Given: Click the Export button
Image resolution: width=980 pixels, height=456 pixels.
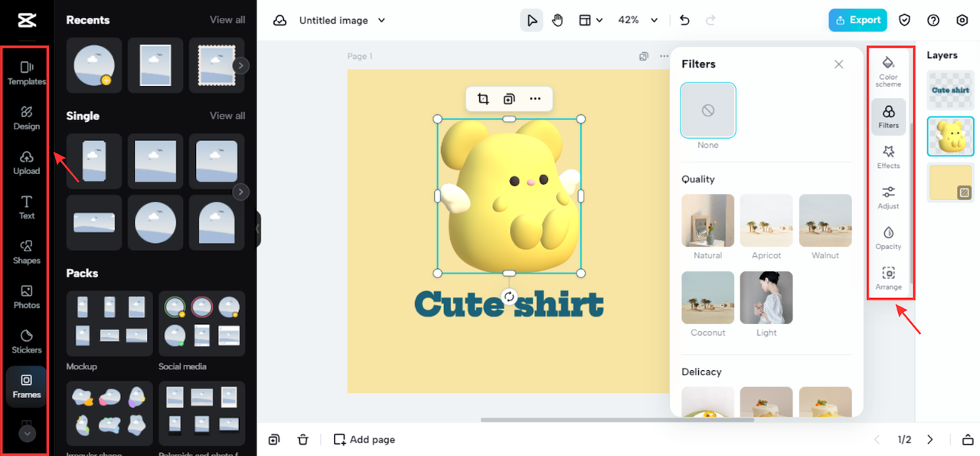Looking at the screenshot, I should (857, 21).
